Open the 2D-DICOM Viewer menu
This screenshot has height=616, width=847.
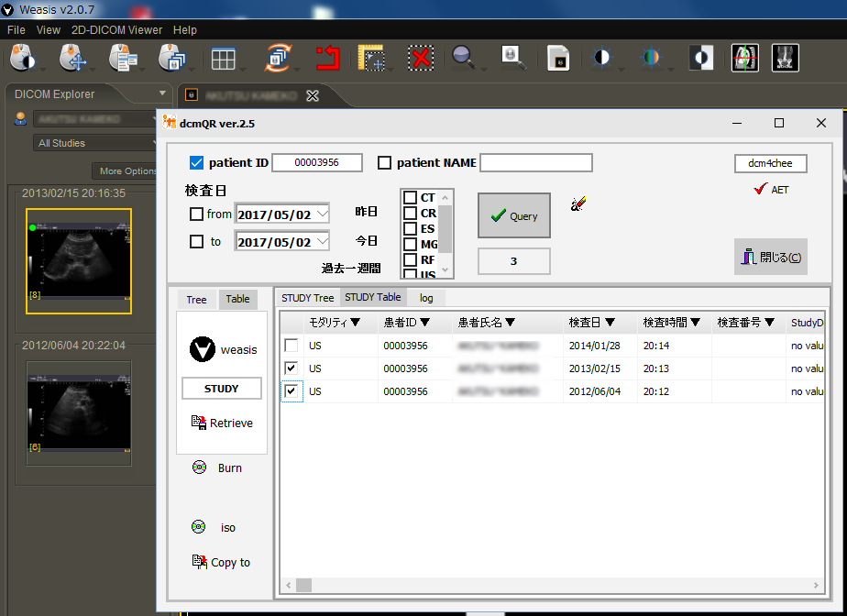[116, 30]
